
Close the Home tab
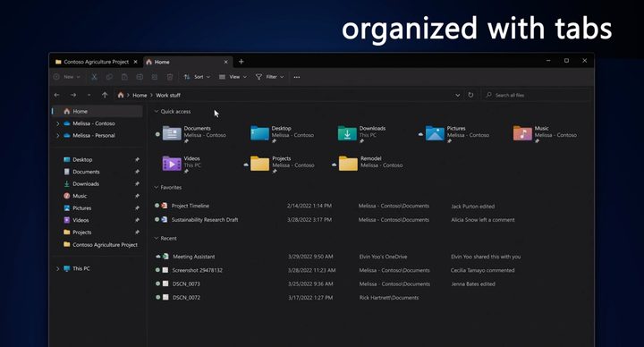(x=225, y=62)
